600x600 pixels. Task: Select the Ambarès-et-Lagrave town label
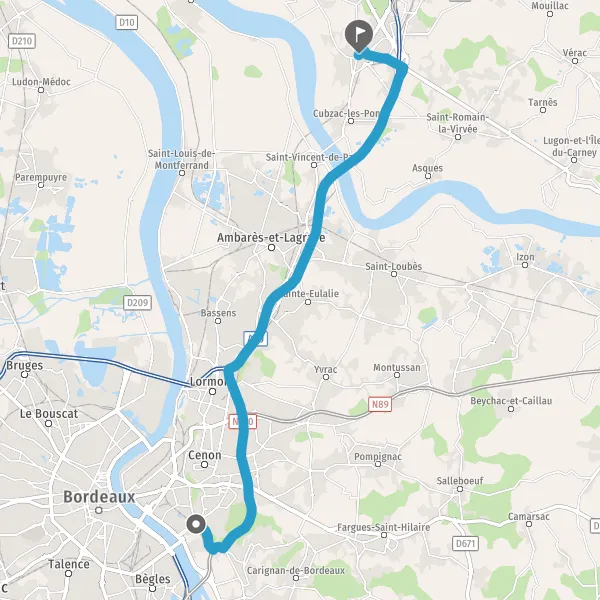(x=271, y=238)
